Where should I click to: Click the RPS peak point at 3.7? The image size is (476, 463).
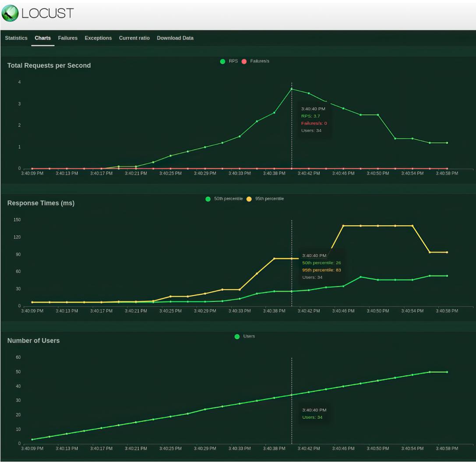pyautogui.click(x=292, y=89)
